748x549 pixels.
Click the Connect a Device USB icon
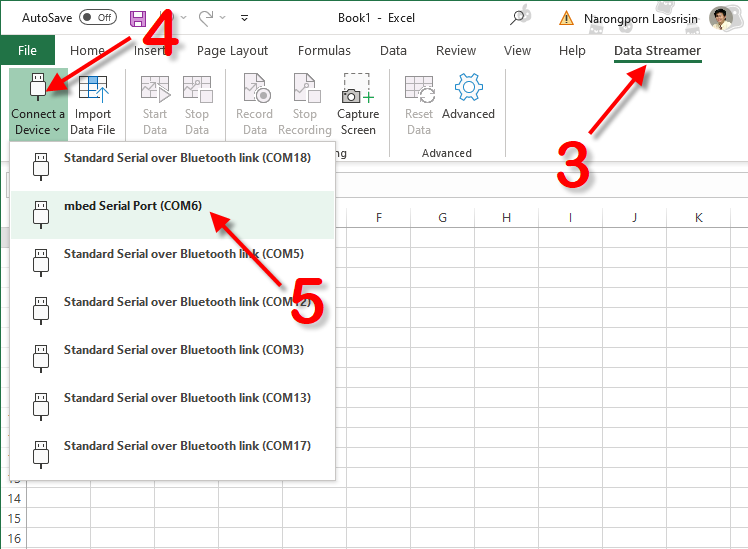38,87
